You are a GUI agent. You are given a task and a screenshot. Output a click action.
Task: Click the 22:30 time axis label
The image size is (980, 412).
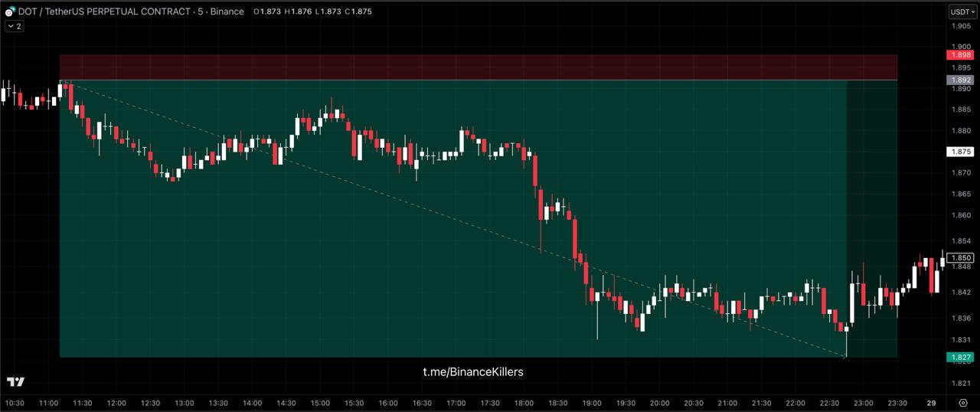point(829,403)
